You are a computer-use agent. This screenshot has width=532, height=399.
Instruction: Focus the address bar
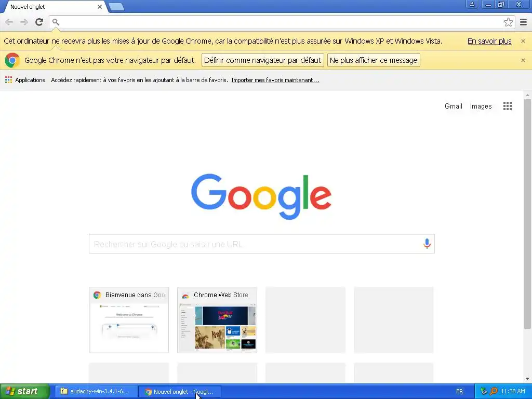281,22
